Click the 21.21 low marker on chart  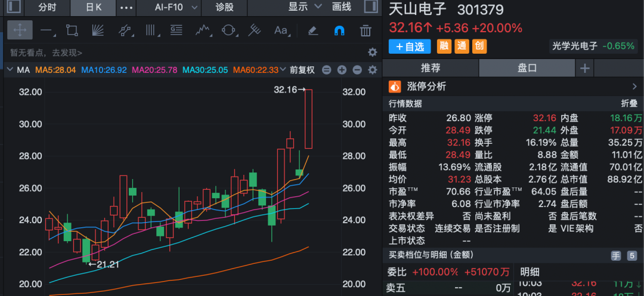pyautogui.click(x=104, y=264)
